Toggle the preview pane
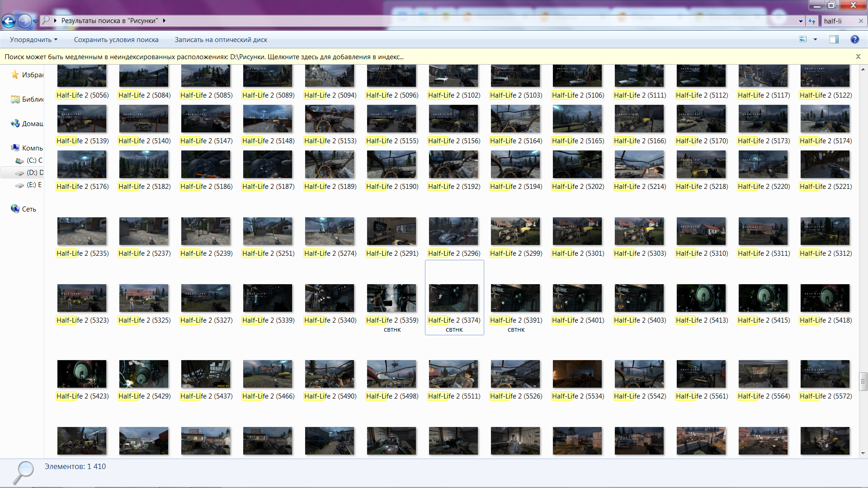Viewport: 868px width, 488px height. [x=834, y=39]
